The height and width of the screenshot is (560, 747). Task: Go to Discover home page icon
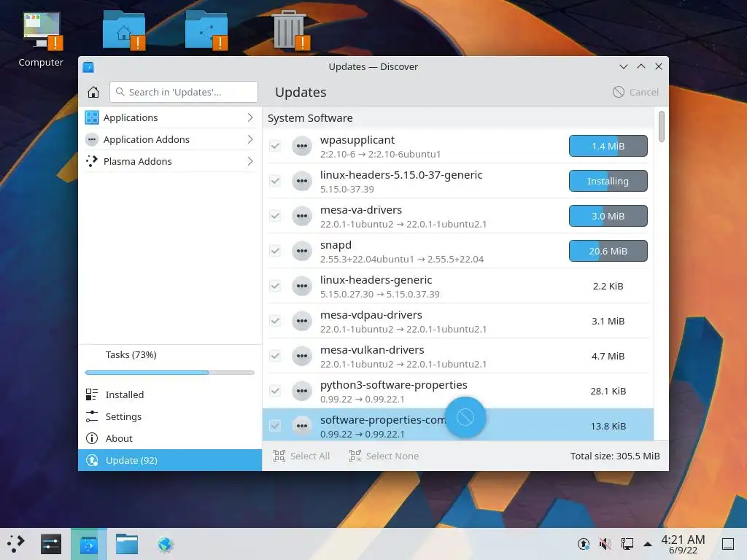pos(93,92)
